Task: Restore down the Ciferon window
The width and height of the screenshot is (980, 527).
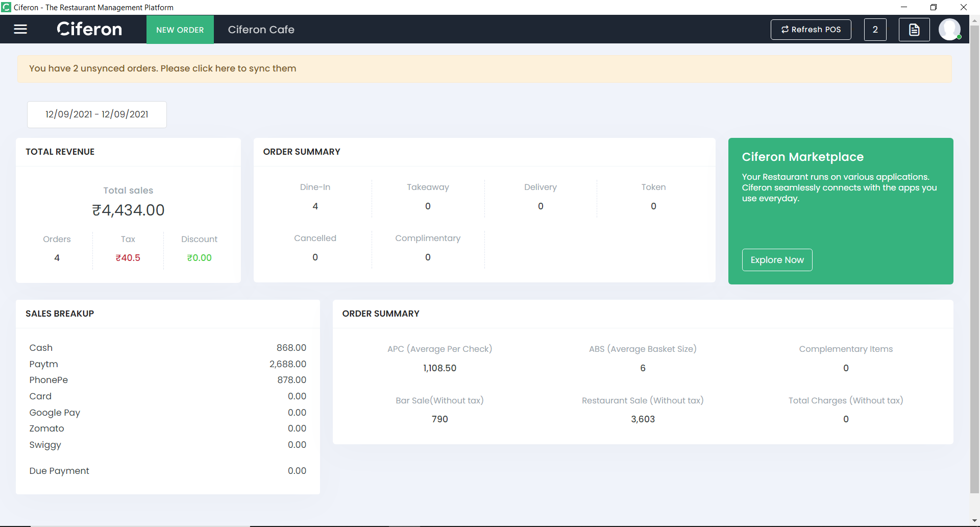Action: [934, 7]
